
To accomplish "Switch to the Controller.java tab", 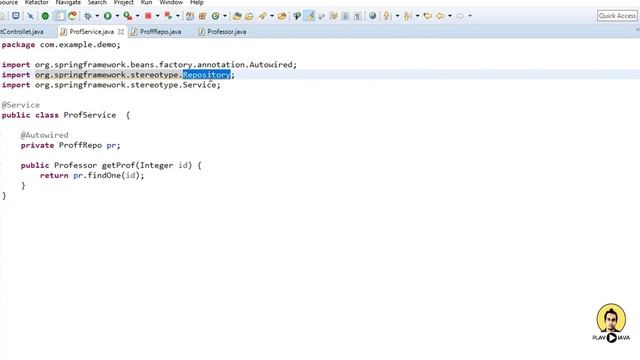I will tap(22, 31).
